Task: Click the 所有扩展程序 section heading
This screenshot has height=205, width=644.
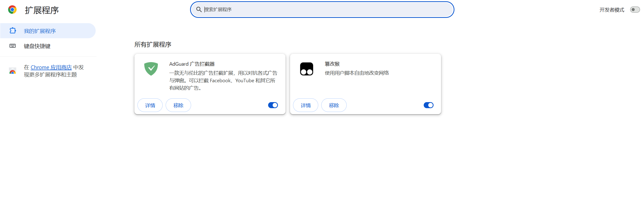Action: (153, 45)
